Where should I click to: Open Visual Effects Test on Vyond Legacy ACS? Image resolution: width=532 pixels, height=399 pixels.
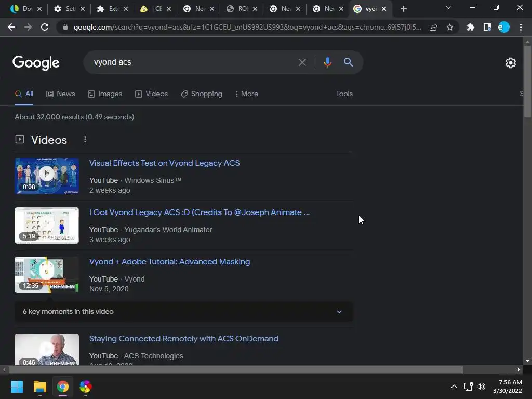point(164,163)
